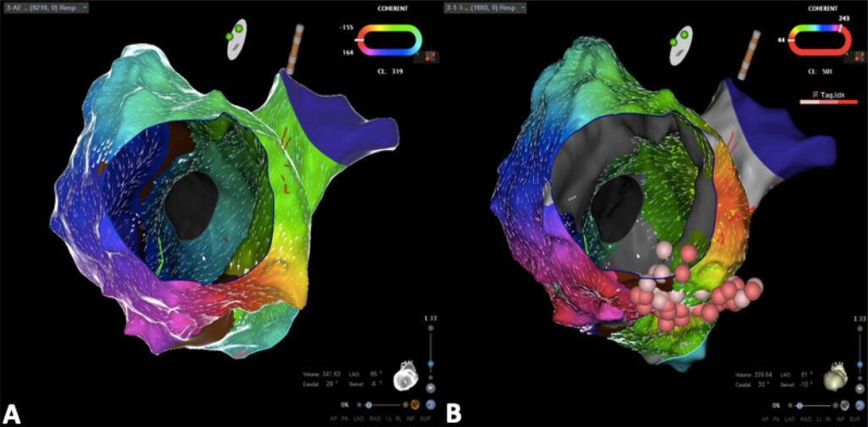Image resolution: width=868 pixels, height=427 pixels.
Task: Click the -155 limit on panel A color bar
Action: pos(347,27)
